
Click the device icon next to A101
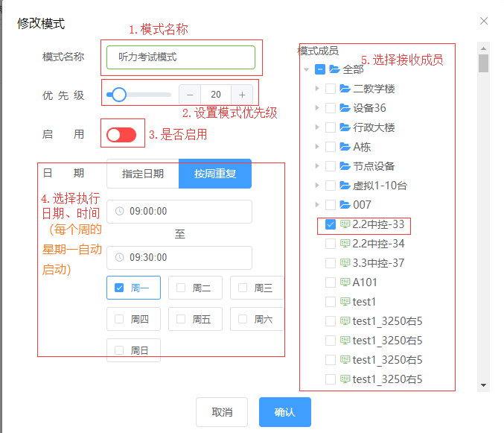pos(345,282)
